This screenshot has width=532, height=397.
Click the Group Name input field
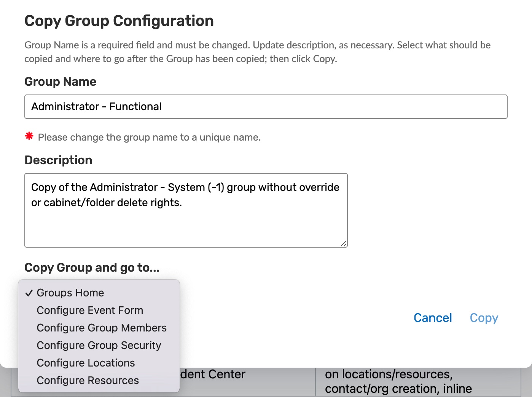pos(266,107)
